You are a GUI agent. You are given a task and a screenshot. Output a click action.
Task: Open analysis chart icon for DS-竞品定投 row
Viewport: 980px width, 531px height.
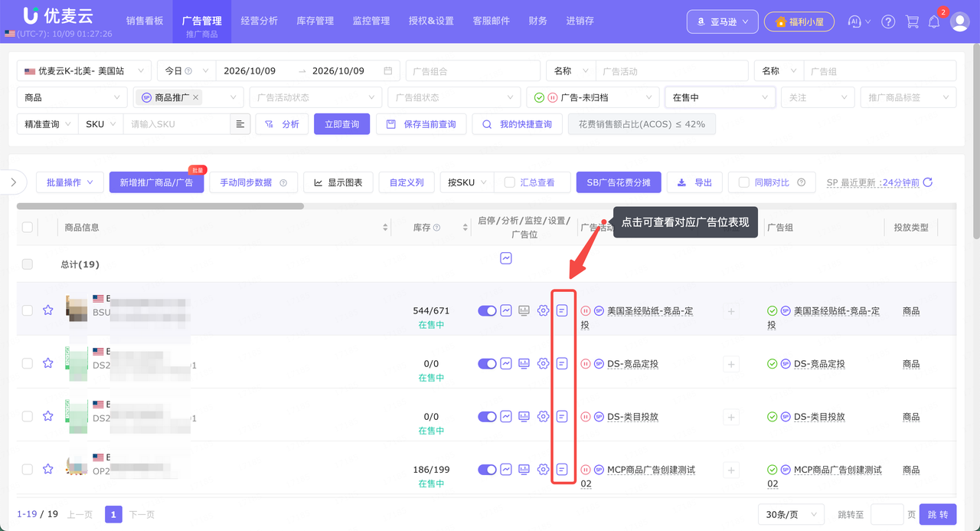506,363
